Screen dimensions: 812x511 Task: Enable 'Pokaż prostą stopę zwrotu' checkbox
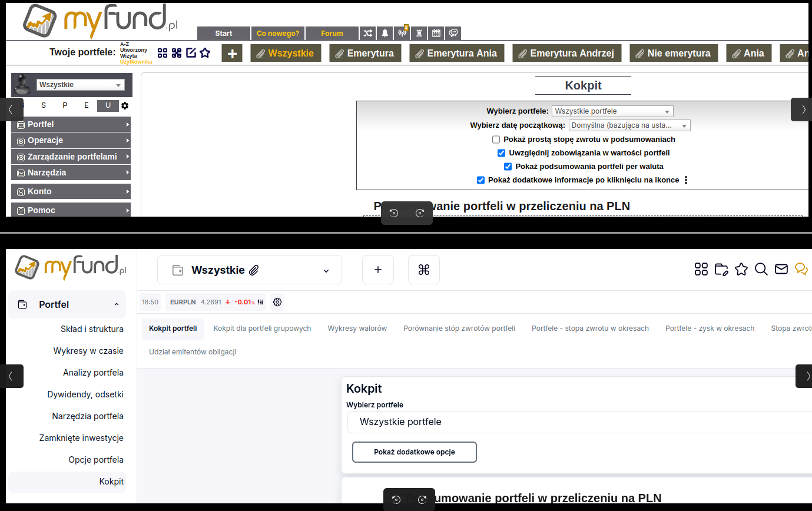pyautogui.click(x=496, y=140)
